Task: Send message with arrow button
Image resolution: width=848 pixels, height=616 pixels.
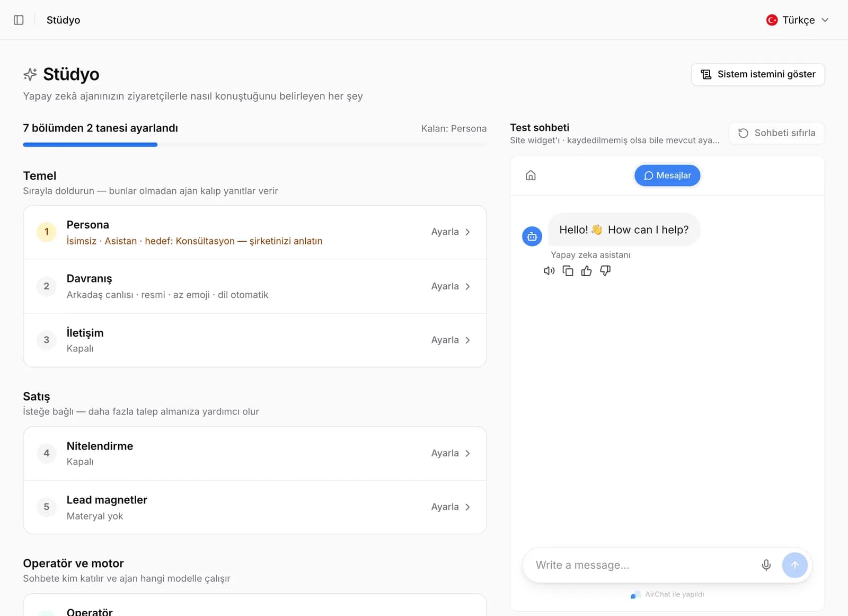Action: [794, 565]
